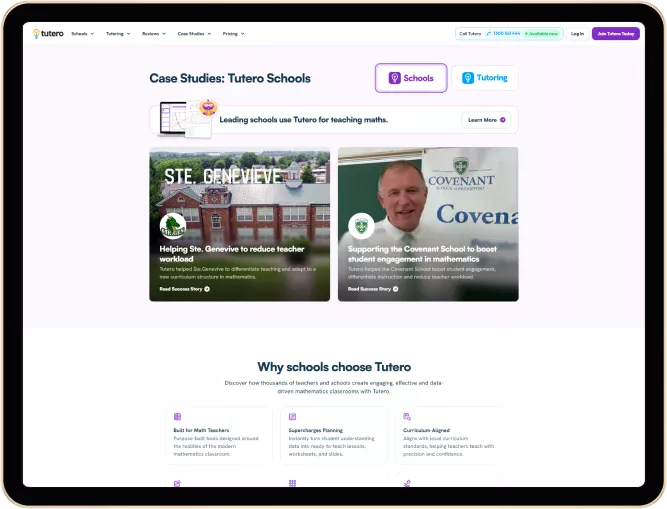
Task: Switch to the Tutoring case studies toggle
Action: 485,78
